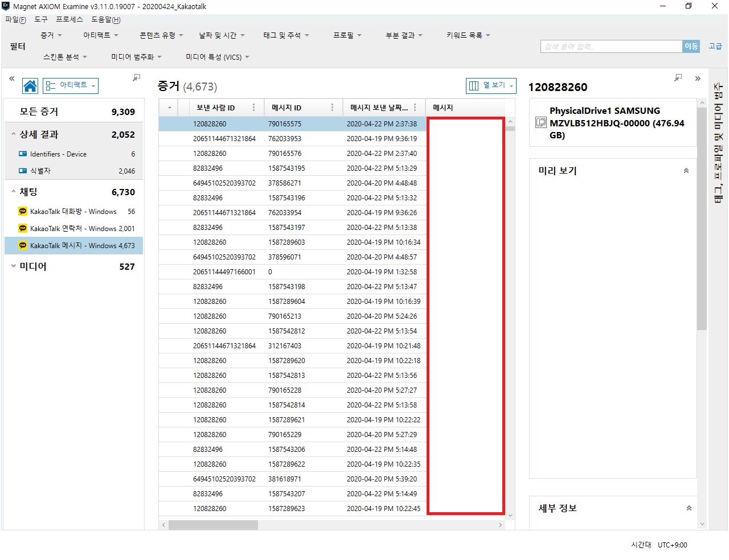Open the 부분 결과 filter dropdown

404,35
